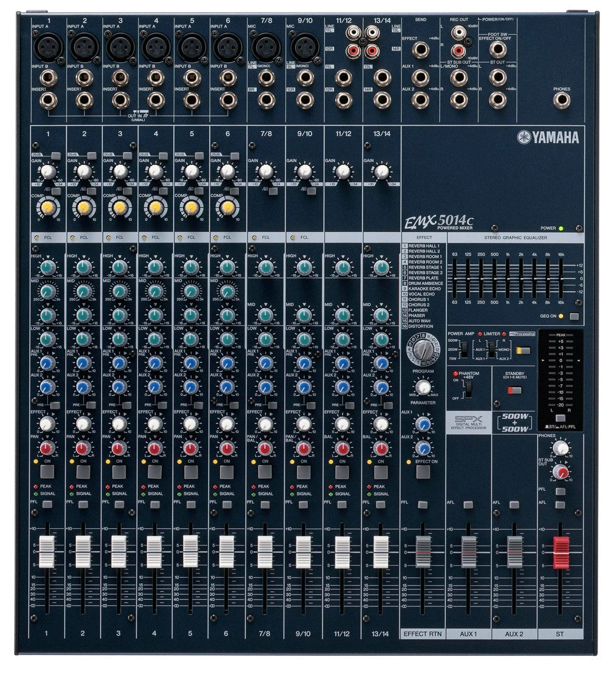Image resolution: width=616 pixels, height=673 pixels.
Task: Click the effect PARAMETER knob
Action: (423, 387)
